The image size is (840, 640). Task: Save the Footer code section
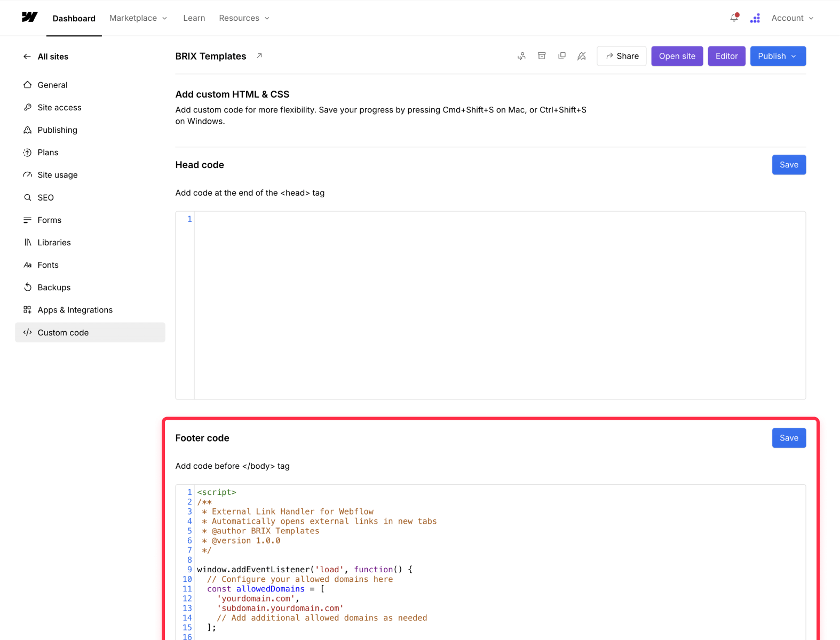point(789,438)
